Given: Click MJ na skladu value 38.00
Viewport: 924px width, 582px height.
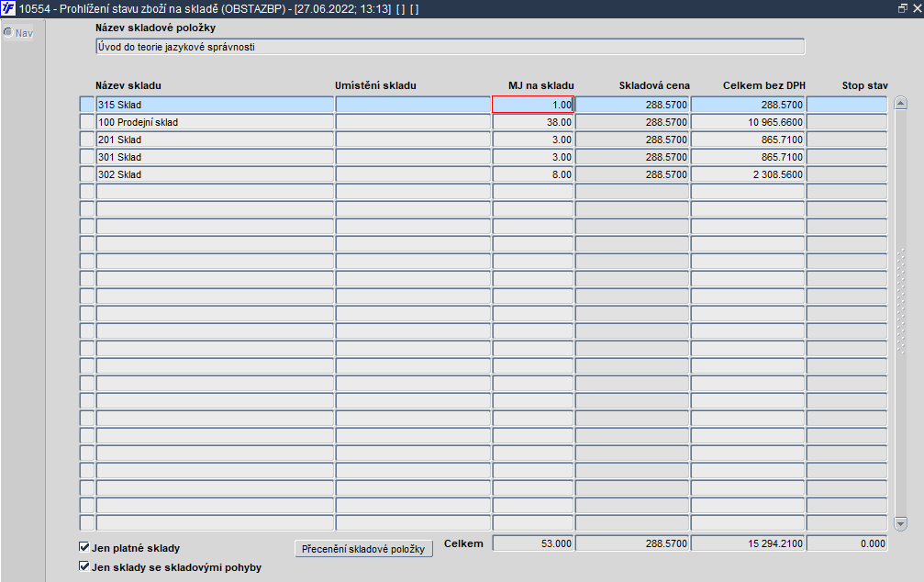Looking at the screenshot, I should 533,122.
